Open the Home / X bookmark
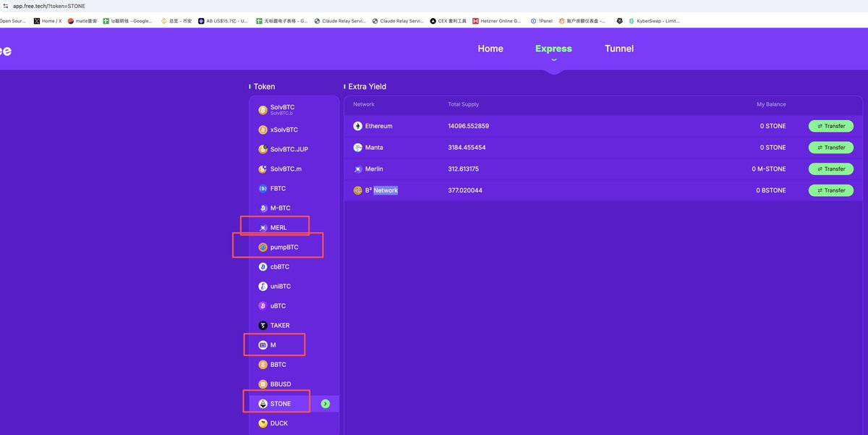 (x=47, y=21)
